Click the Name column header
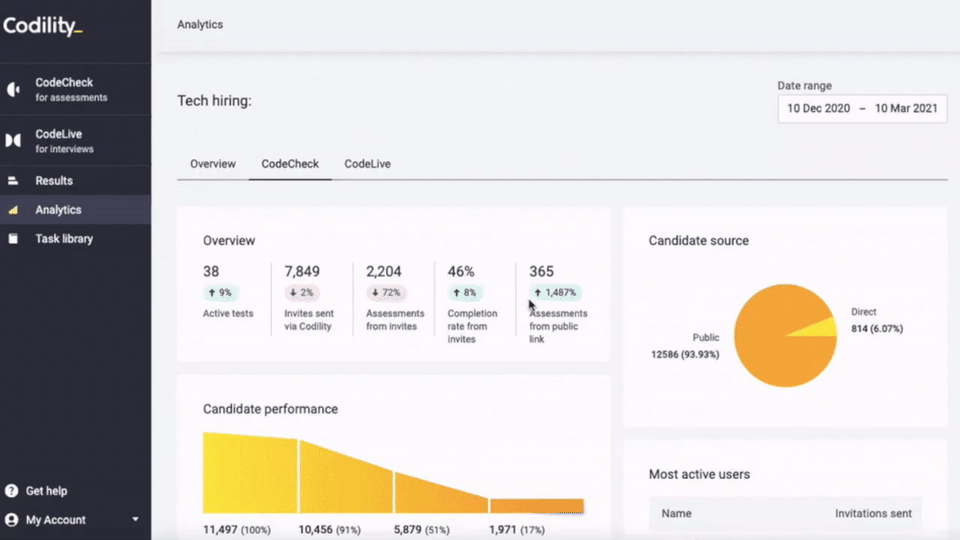This screenshot has height=540, width=960. [677, 514]
